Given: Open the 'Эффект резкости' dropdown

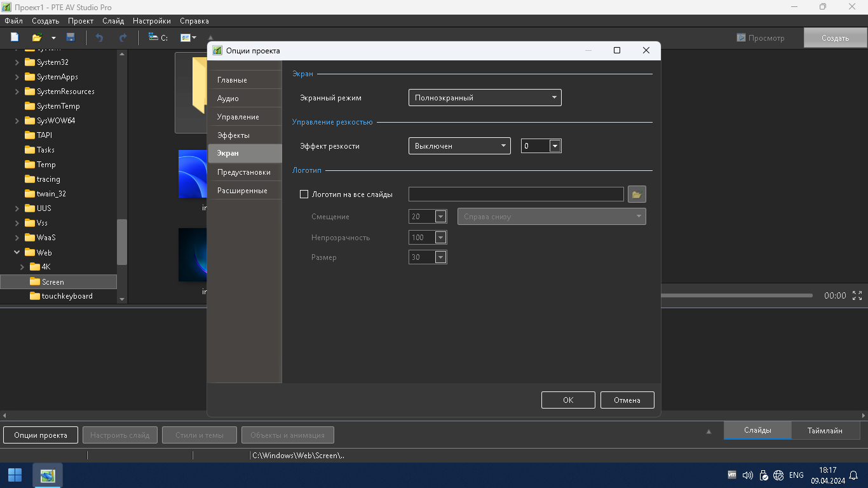Looking at the screenshot, I should click(x=459, y=146).
